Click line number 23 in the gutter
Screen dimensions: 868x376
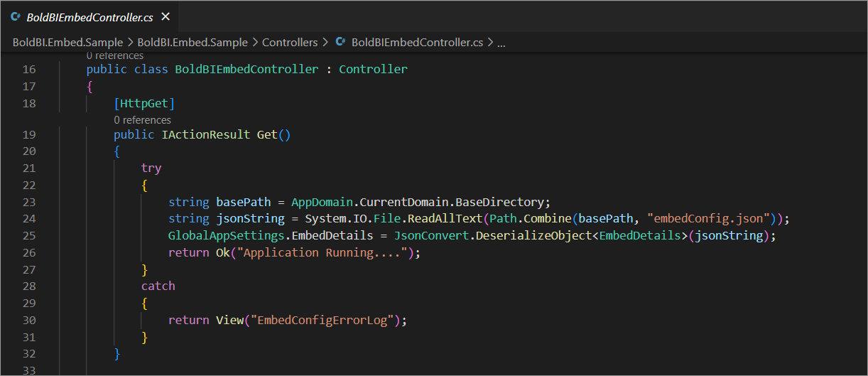pyautogui.click(x=29, y=202)
